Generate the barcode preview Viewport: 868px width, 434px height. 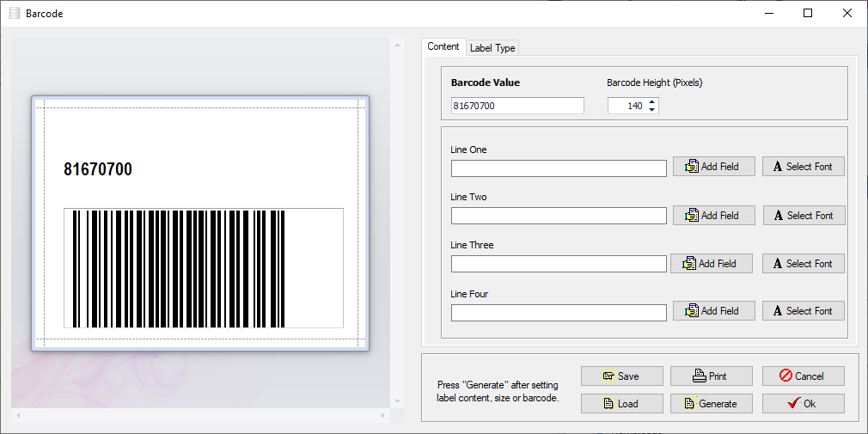[712, 404]
